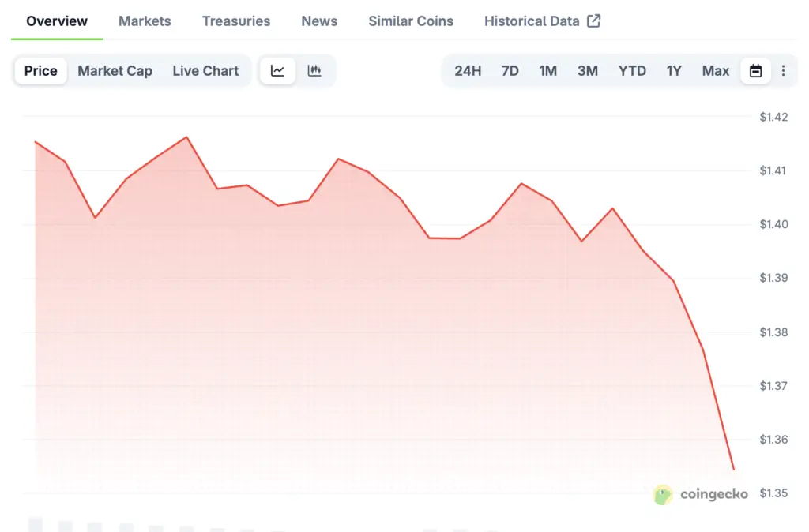Click the Historical Data external link icon

pyautogui.click(x=593, y=21)
